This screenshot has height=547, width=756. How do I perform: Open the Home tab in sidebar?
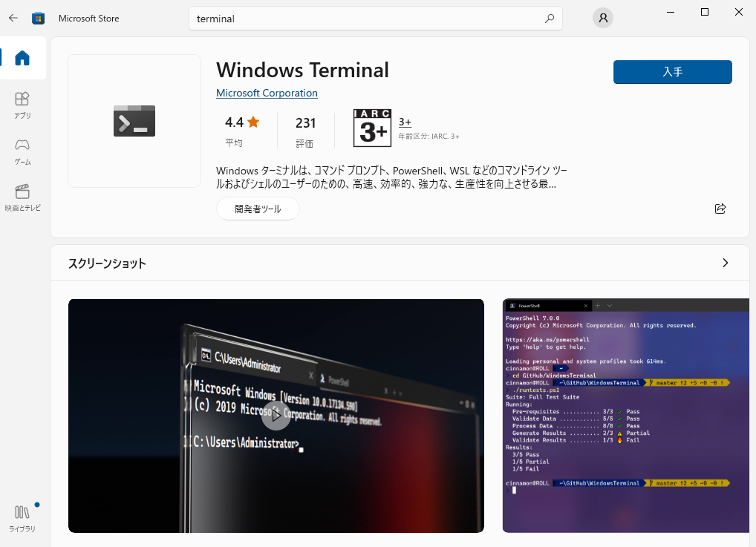click(22, 58)
